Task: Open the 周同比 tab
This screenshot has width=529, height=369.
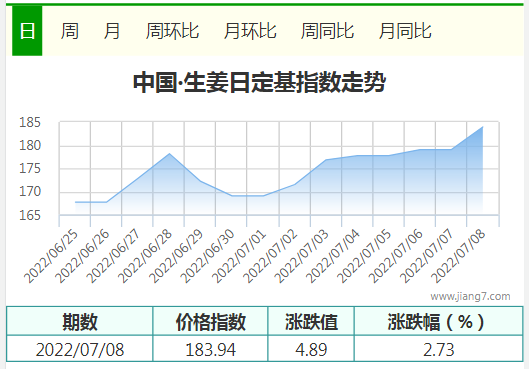Action: (x=327, y=31)
